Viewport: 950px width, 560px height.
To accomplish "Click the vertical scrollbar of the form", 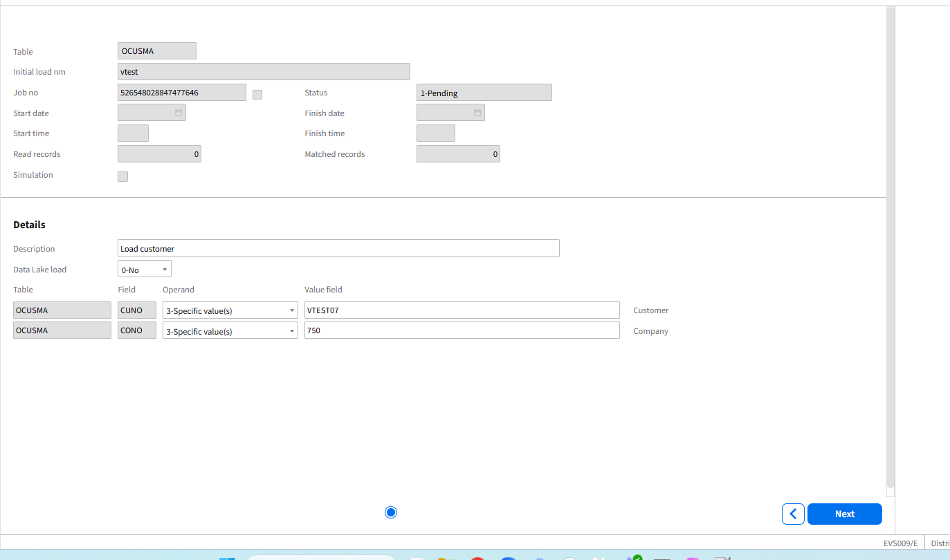I will coord(890,249).
